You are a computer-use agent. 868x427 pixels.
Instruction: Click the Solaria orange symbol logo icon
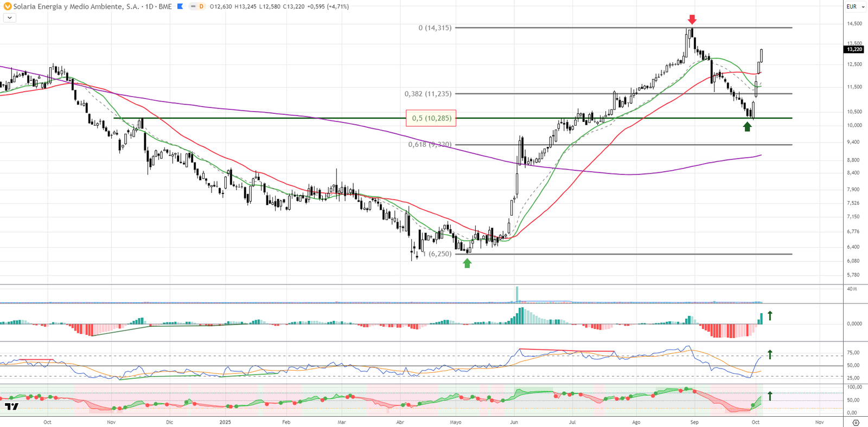coord(8,7)
